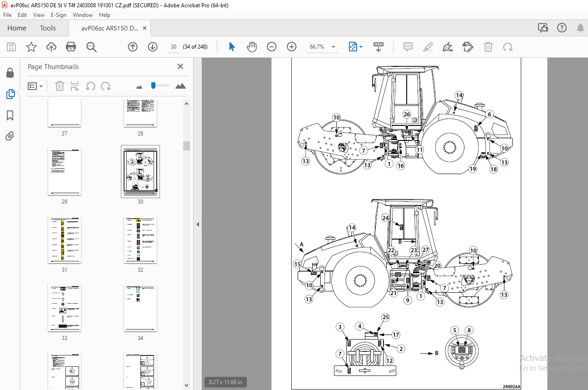Open the notifications bell
This screenshot has width=588, height=390.
[x=580, y=28]
